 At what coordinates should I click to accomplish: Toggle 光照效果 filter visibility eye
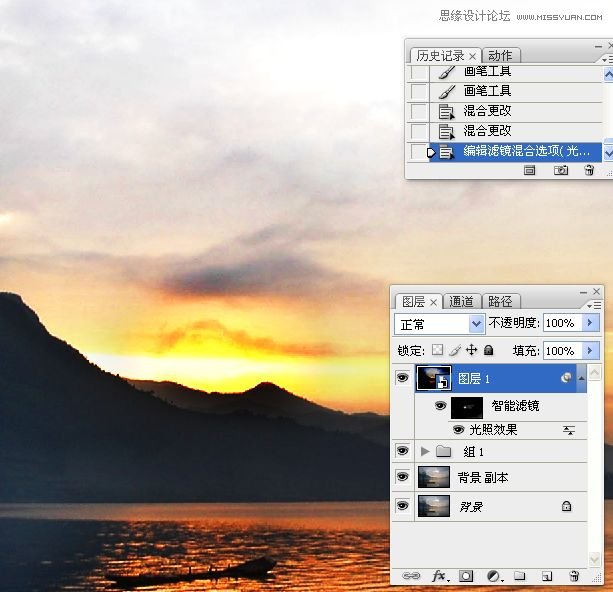pyautogui.click(x=458, y=430)
